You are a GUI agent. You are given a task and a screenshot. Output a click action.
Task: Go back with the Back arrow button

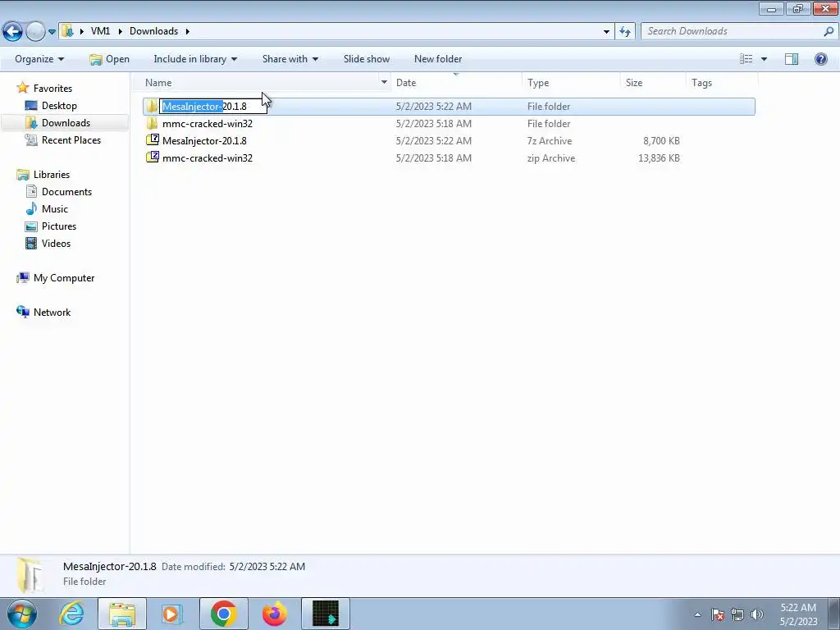pyautogui.click(x=13, y=32)
